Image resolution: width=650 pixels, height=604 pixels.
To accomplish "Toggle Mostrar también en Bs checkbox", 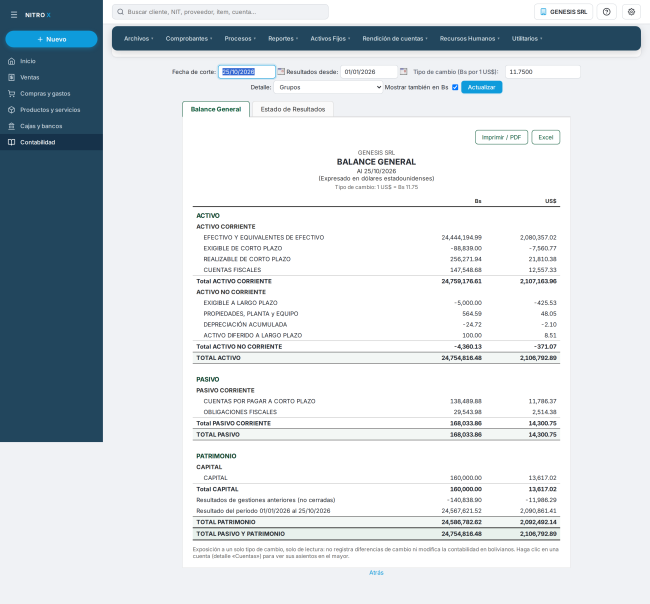I will tap(455, 87).
